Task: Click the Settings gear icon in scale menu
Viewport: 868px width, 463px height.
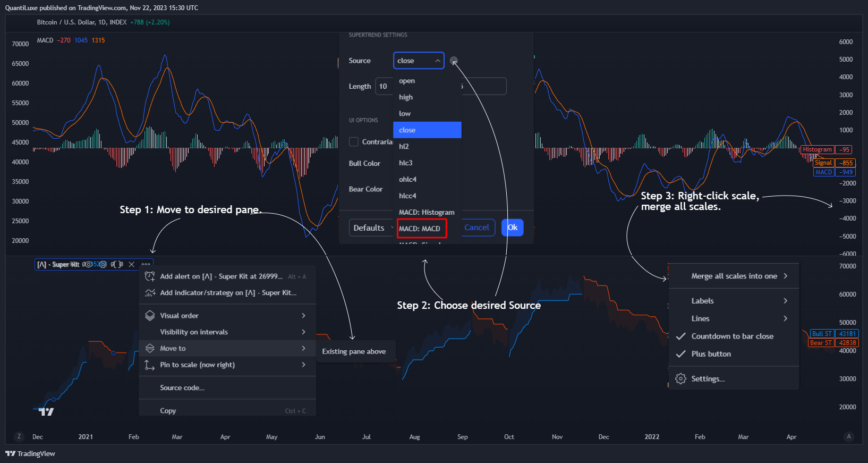Action: coord(680,378)
